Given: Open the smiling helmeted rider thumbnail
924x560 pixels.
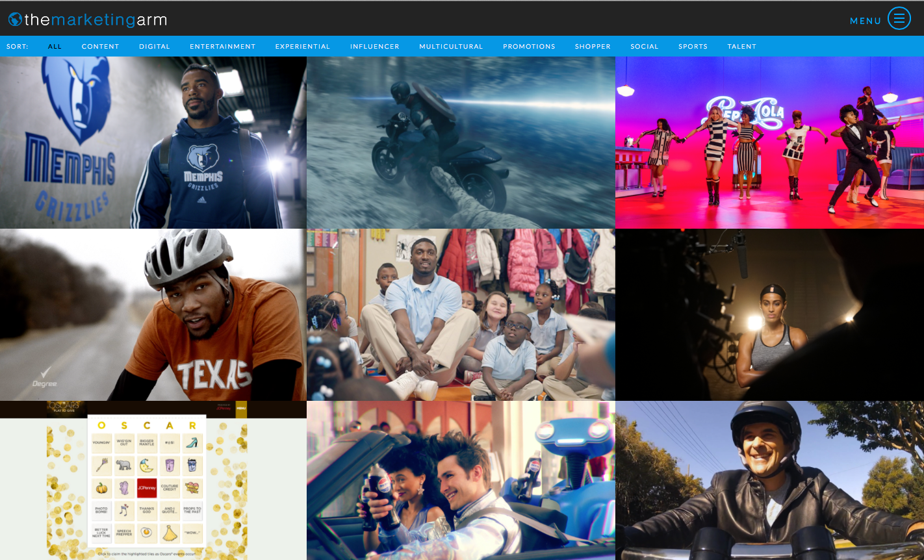Looking at the screenshot, I should (769, 480).
